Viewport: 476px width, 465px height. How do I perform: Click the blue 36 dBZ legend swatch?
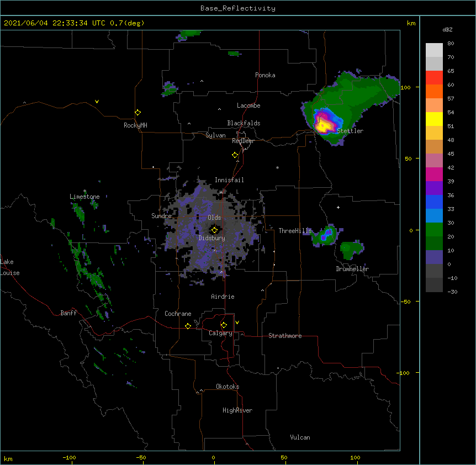[x=434, y=202]
